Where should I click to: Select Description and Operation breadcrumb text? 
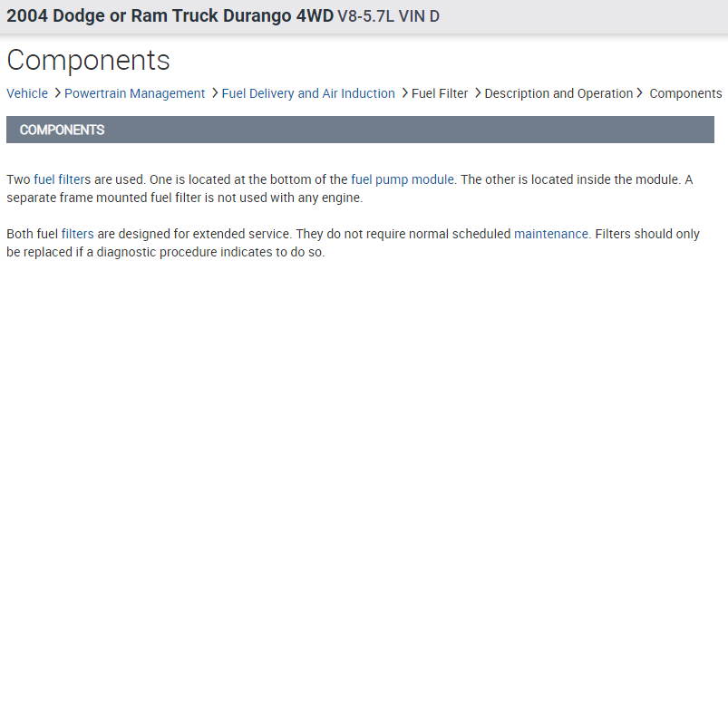coord(558,93)
